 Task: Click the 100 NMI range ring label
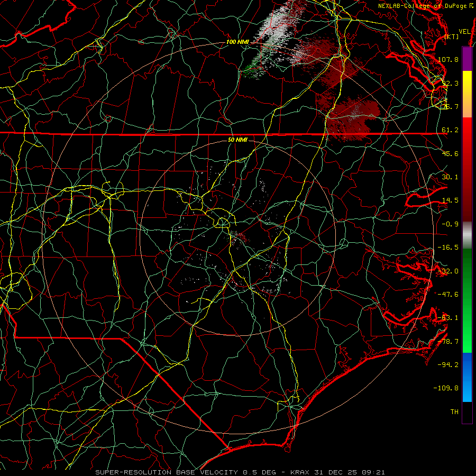pyautogui.click(x=237, y=42)
